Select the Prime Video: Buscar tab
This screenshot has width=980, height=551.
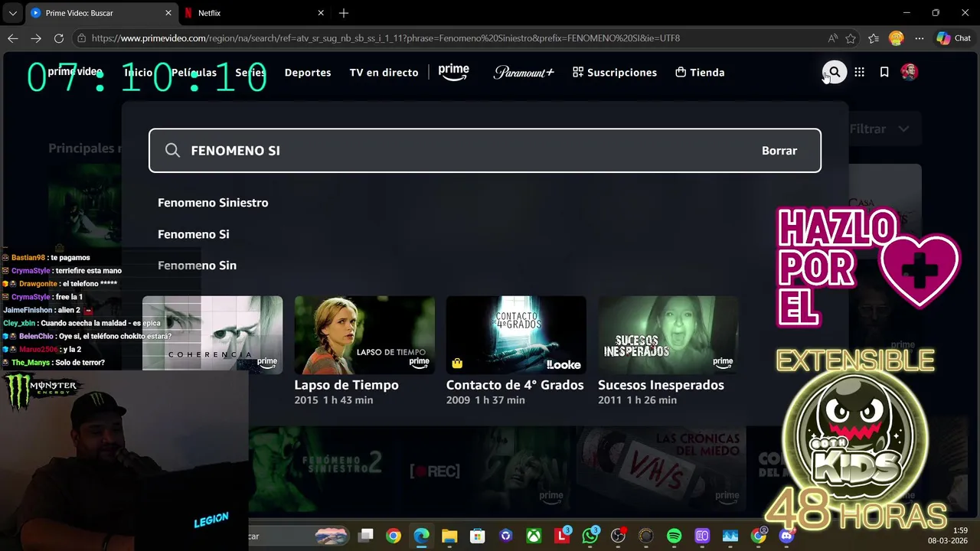click(102, 13)
